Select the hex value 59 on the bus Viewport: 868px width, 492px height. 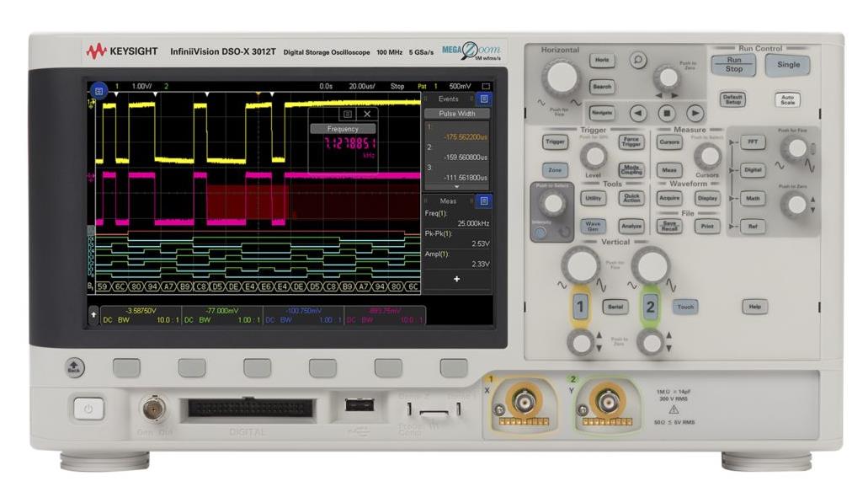click(x=102, y=286)
